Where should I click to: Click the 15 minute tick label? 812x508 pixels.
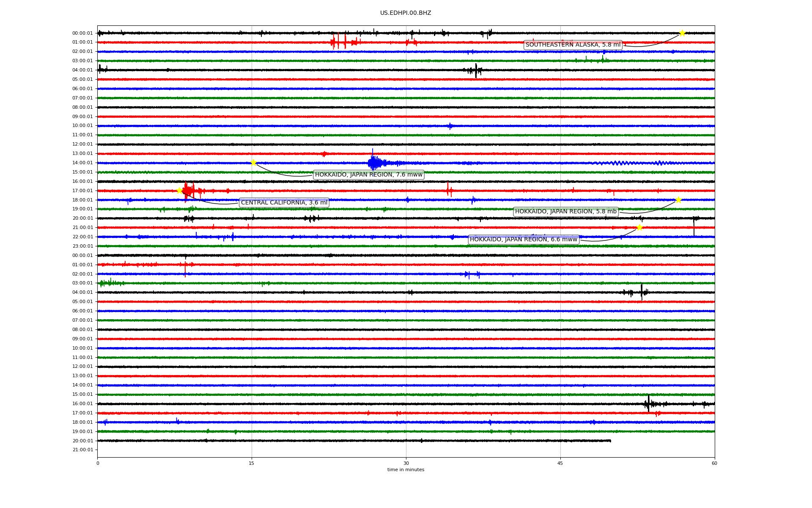coord(252,463)
